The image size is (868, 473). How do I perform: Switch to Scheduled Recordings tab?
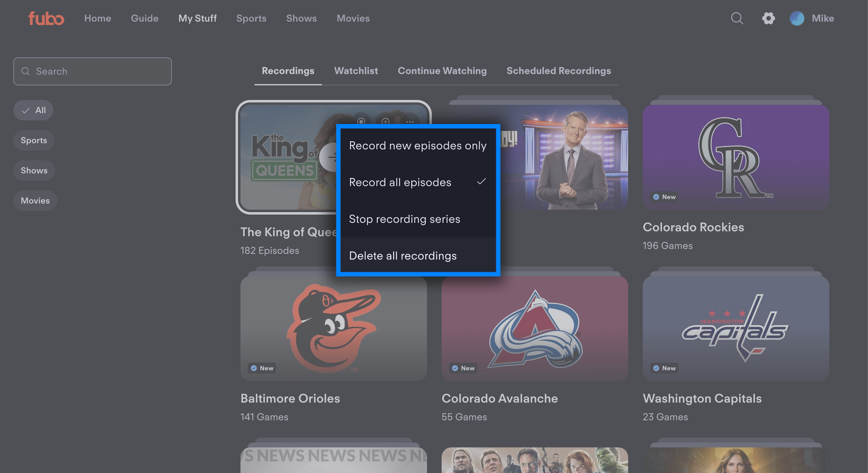559,71
